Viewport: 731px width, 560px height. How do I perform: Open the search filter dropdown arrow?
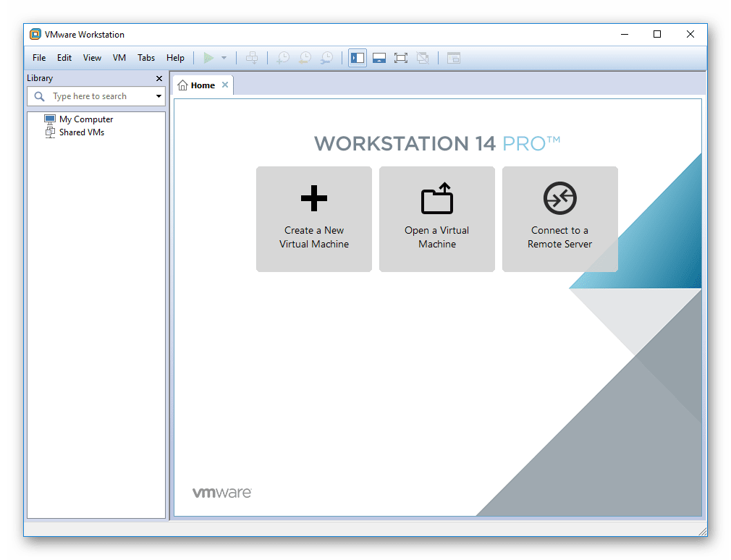click(159, 96)
